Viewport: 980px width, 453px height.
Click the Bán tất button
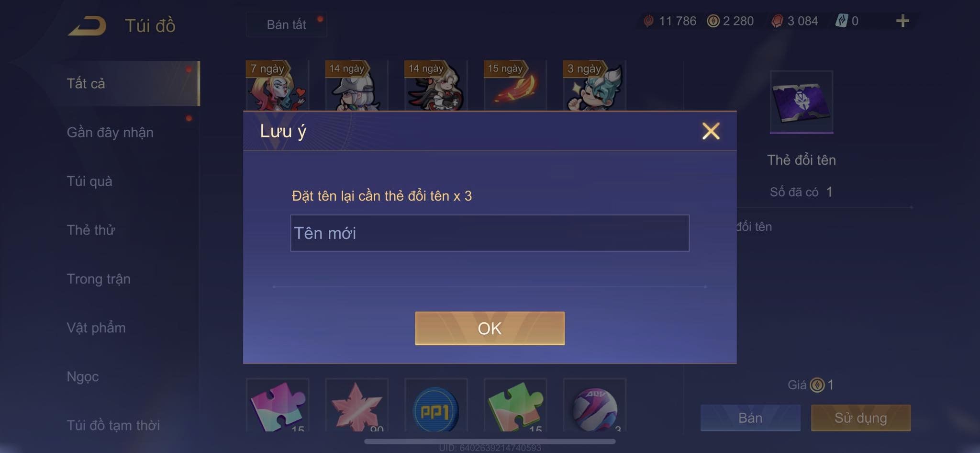[x=286, y=24]
